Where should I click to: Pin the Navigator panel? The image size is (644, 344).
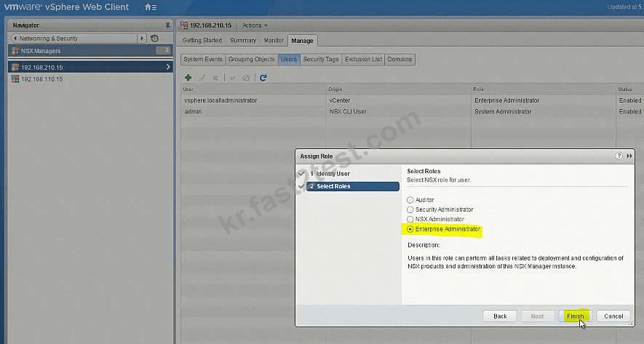point(167,25)
